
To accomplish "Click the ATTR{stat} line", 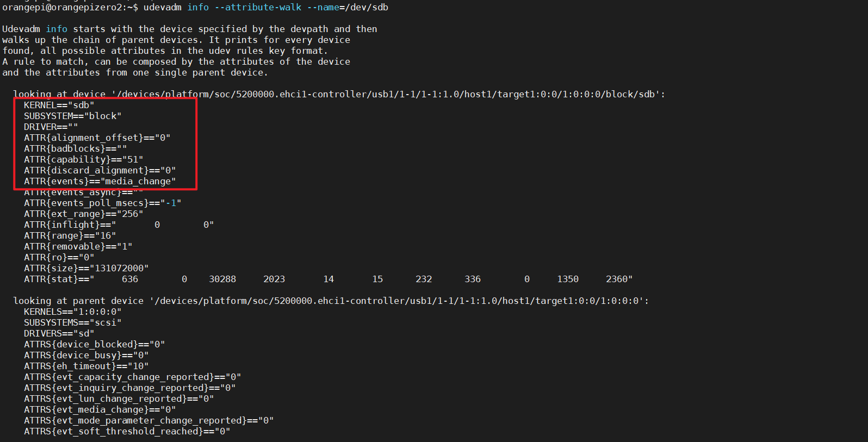I will coord(328,279).
